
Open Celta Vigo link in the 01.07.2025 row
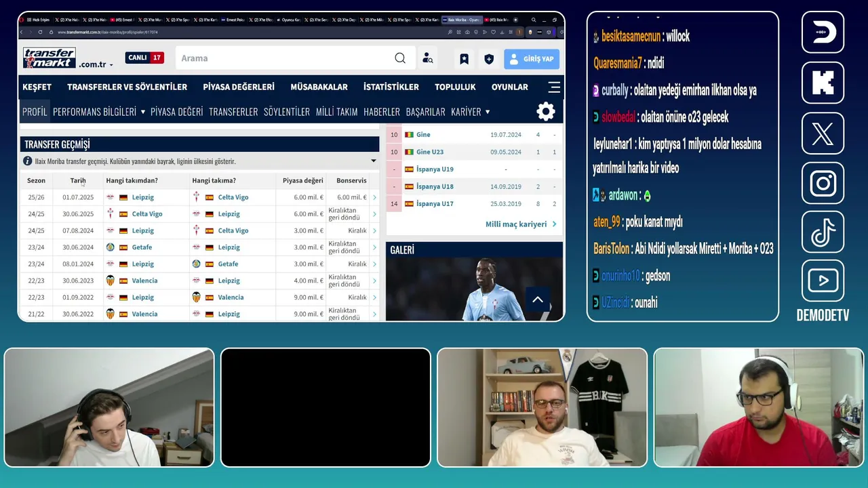[x=233, y=197]
